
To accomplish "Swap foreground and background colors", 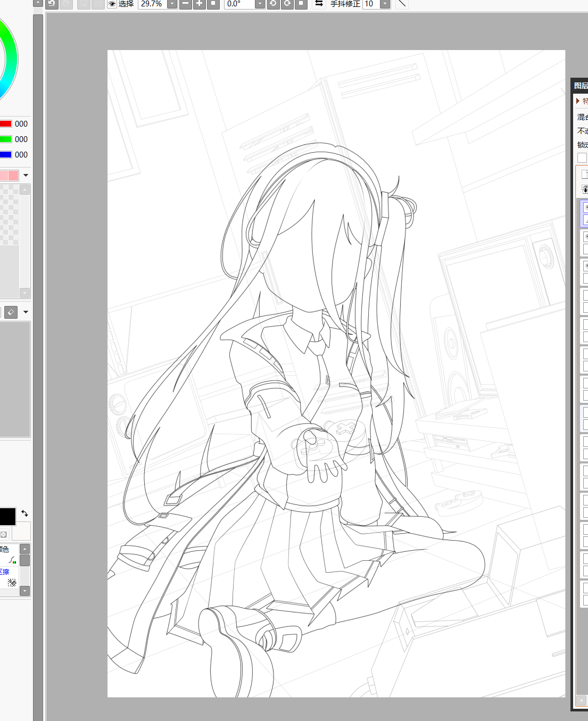I will click(24, 513).
